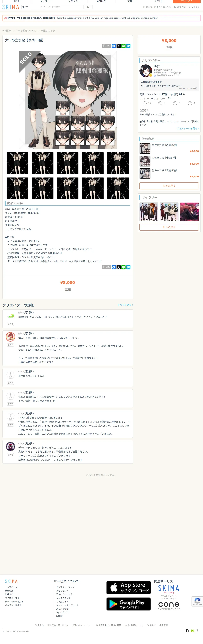203x644 pixels.
Task: Share on Hatena Bookmark, bottom row
Action: [x=128, y=267]
